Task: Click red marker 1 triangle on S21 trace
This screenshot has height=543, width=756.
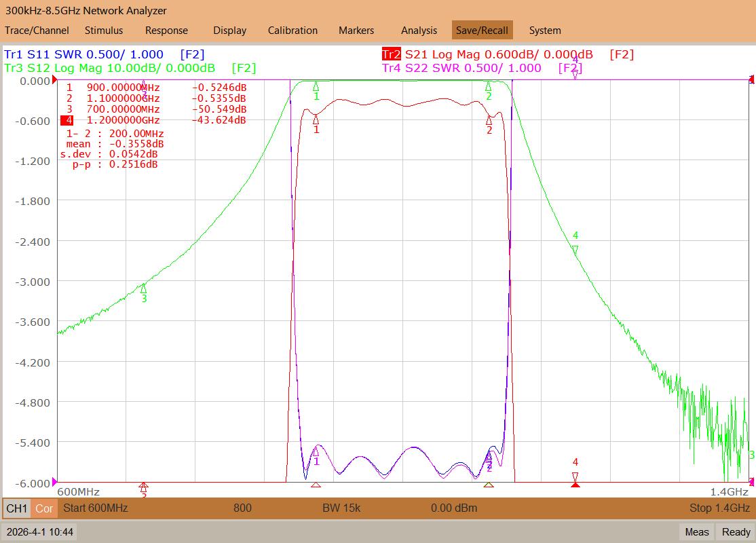Action: click(316, 119)
